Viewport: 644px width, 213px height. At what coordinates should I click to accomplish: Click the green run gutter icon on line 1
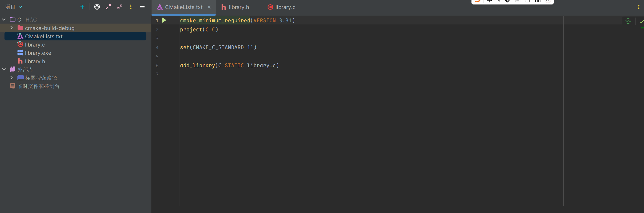[164, 20]
